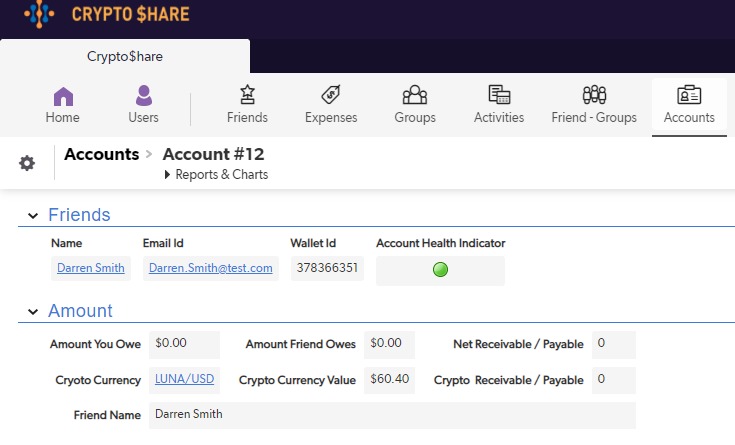Open the Darren.Smith@test.com email link
The height and width of the screenshot is (445, 735).
210,268
